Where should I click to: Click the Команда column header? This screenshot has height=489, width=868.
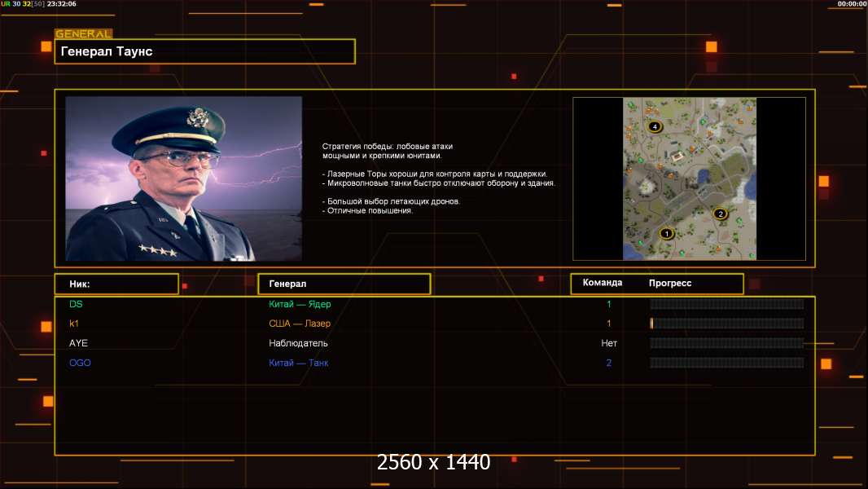point(603,283)
